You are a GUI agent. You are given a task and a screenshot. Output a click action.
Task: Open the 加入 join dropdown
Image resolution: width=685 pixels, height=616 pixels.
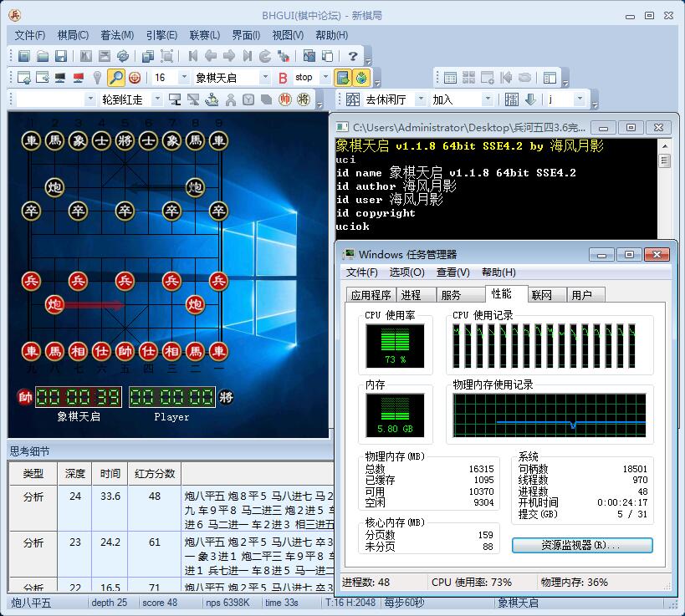pyautogui.click(x=488, y=99)
